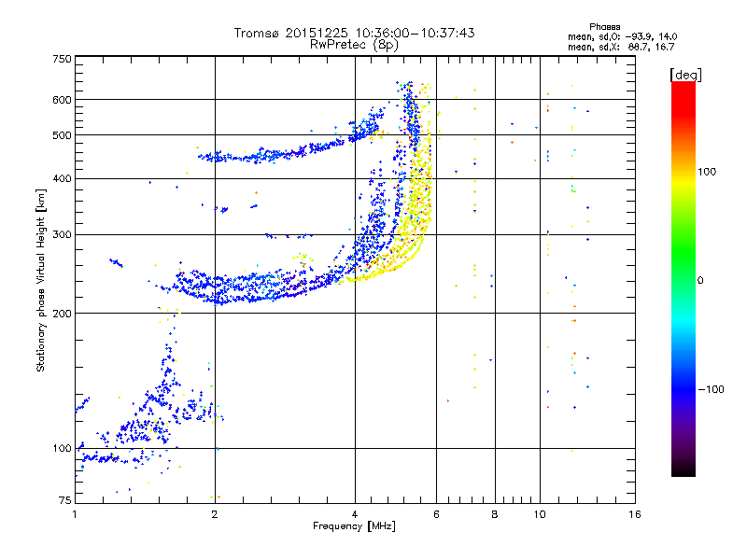
Task: Select the mean, sd,O: -93.9, 14.0 line
Action: click(622, 36)
